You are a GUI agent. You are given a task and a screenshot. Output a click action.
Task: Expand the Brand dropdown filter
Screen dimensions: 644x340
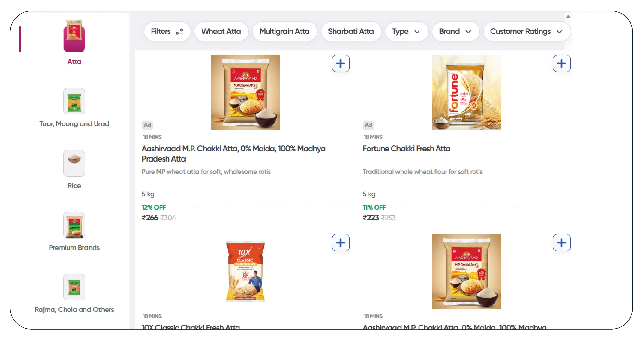pyautogui.click(x=455, y=31)
